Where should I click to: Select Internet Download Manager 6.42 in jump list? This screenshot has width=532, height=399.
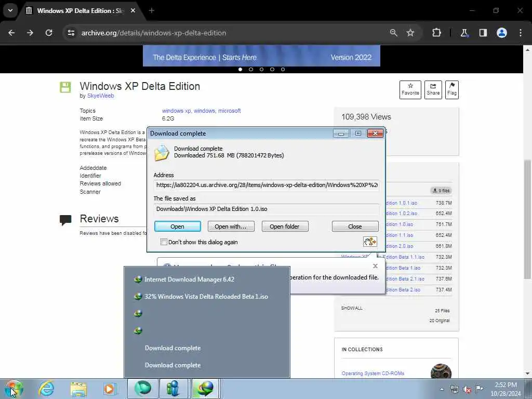pos(207,279)
